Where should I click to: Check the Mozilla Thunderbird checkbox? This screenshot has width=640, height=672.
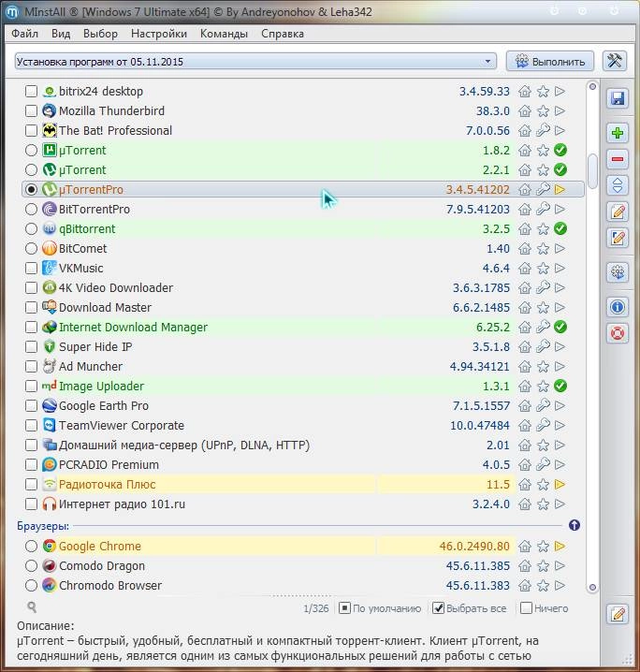click(x=31, y=111)
